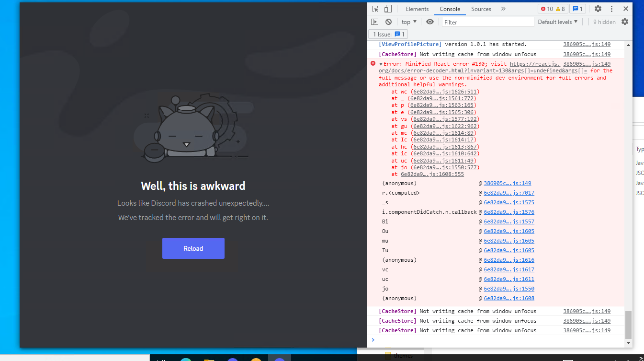Activate the inspect element picker icon
The image size is (644, 361).
point(375,9)
